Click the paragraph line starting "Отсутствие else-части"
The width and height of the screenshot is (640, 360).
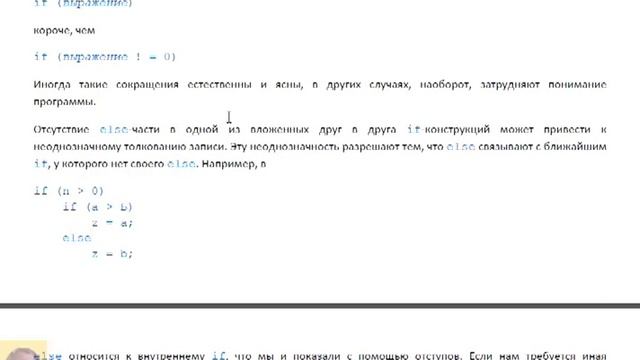pyautogui.click(x=320, y=130)
